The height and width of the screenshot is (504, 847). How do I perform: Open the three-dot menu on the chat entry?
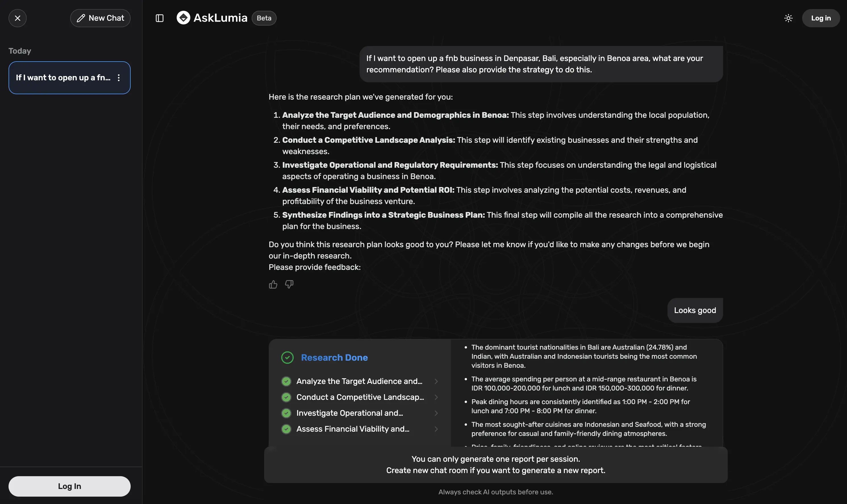pos(119,78)
